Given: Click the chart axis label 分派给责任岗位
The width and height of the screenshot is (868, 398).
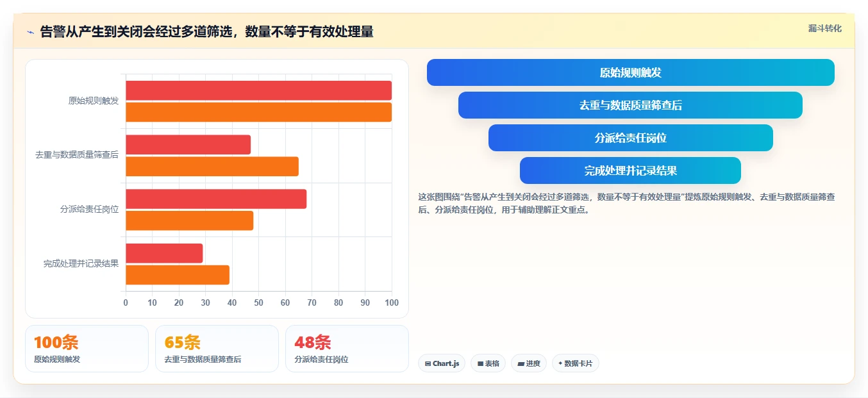Looking at the screenshot, I should coord(89,209).
